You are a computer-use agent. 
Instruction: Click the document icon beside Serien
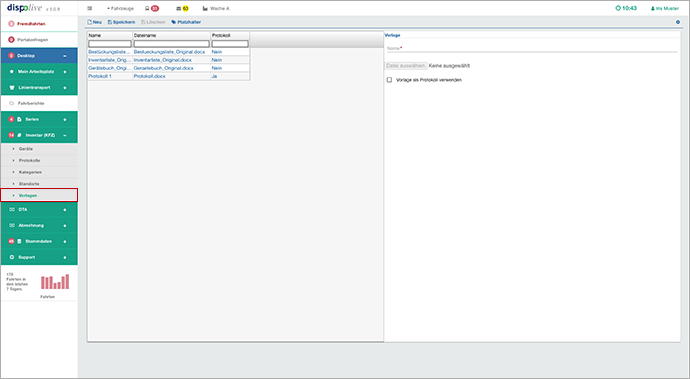click(19, 119)
